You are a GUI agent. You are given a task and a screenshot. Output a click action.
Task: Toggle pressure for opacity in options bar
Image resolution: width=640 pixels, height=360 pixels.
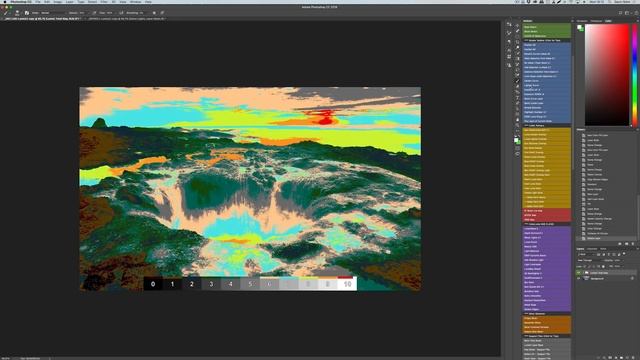click(94, 13)
